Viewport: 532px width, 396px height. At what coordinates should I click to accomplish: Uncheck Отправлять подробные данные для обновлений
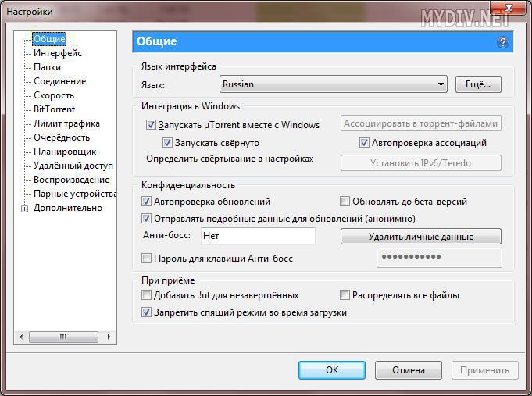[146, 218]
